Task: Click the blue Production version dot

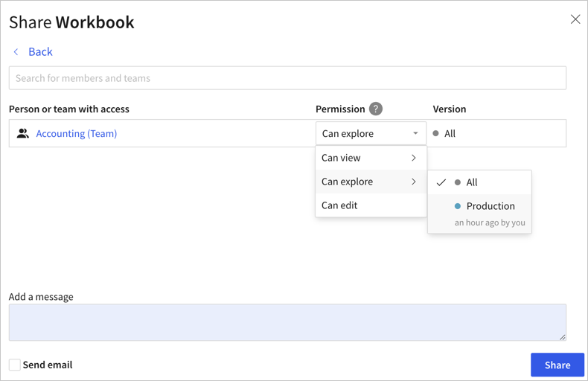Action: click(x=458, y=206)
